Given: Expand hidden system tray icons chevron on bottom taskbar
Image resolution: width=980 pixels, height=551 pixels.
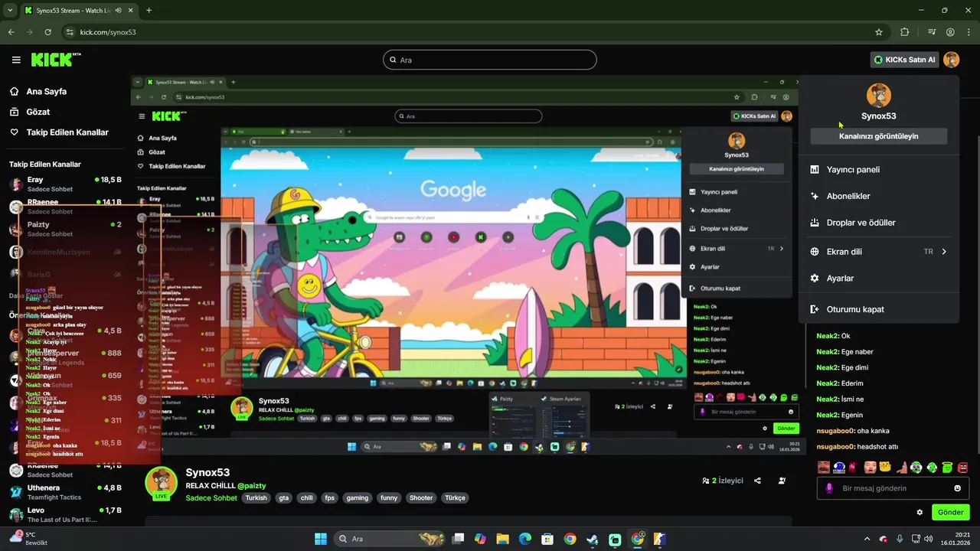Looking at the screenshot, I should [867, 539].
